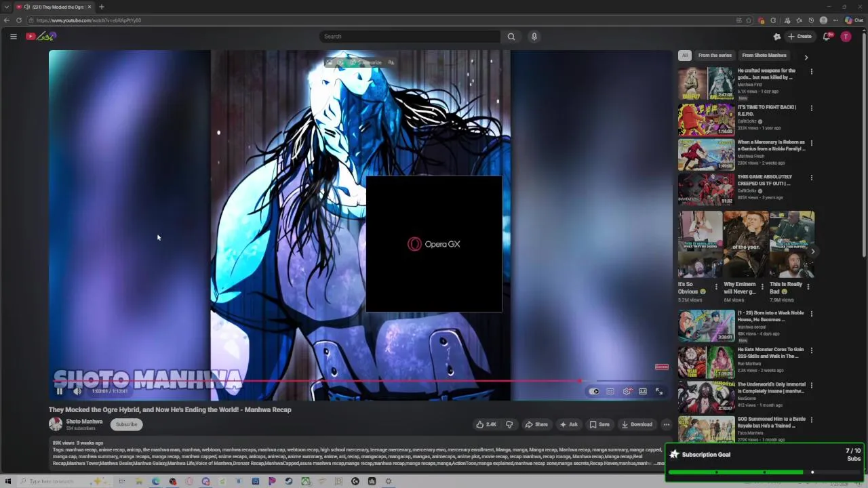Click the browser address bar URL

click(89, 20)
